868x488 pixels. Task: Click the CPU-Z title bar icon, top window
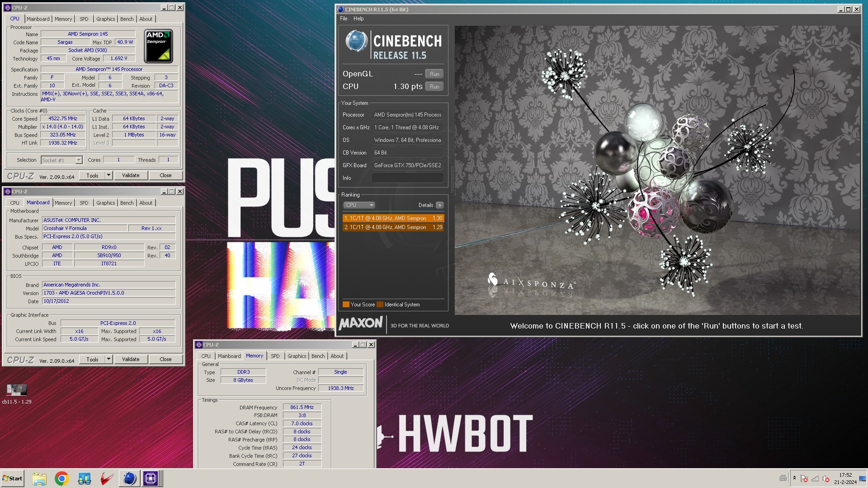coord(7,8)
